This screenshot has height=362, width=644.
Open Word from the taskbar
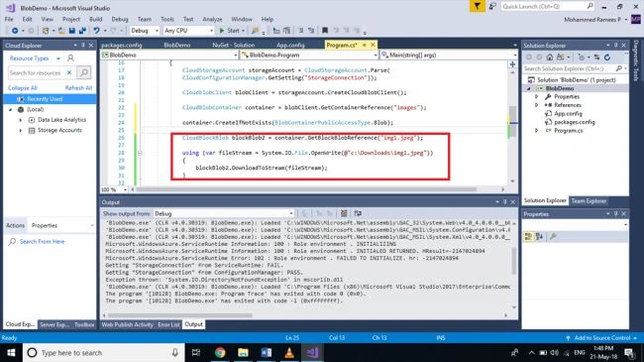pyautogui.click(x=267, y=352)
